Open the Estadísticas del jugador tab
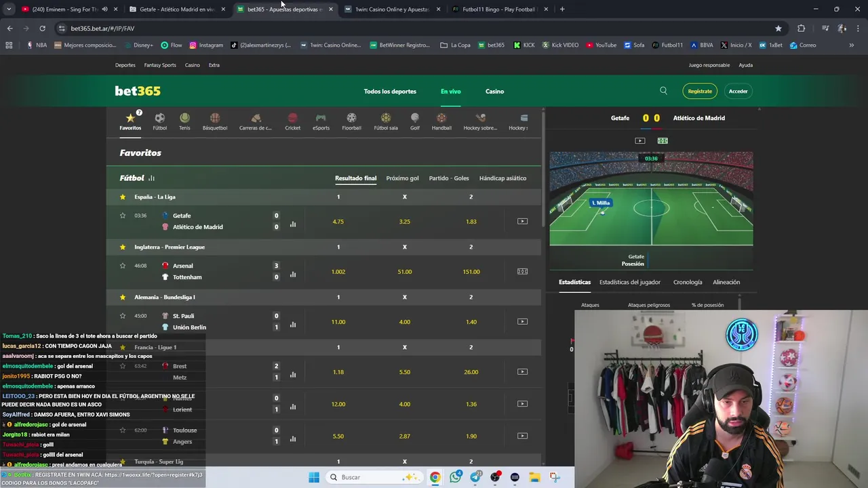Screen dimensions: 868x488 tap(630, 282)
